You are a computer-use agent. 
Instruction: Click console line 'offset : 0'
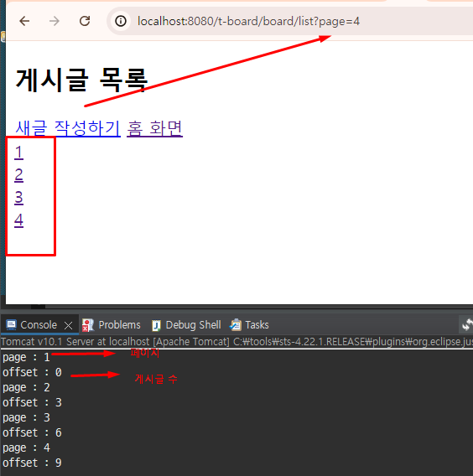point(32,372)
